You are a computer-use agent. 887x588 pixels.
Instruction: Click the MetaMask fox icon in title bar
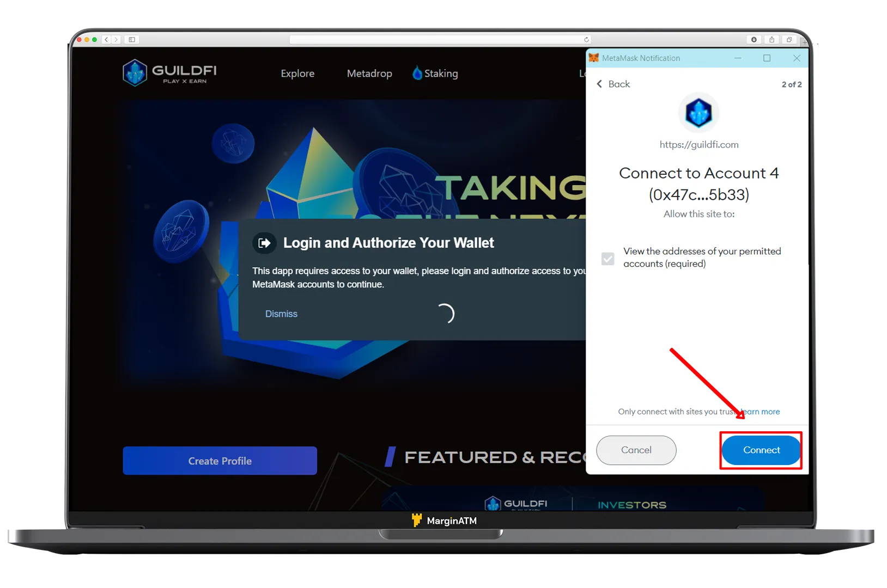click(x=594, y=58)
